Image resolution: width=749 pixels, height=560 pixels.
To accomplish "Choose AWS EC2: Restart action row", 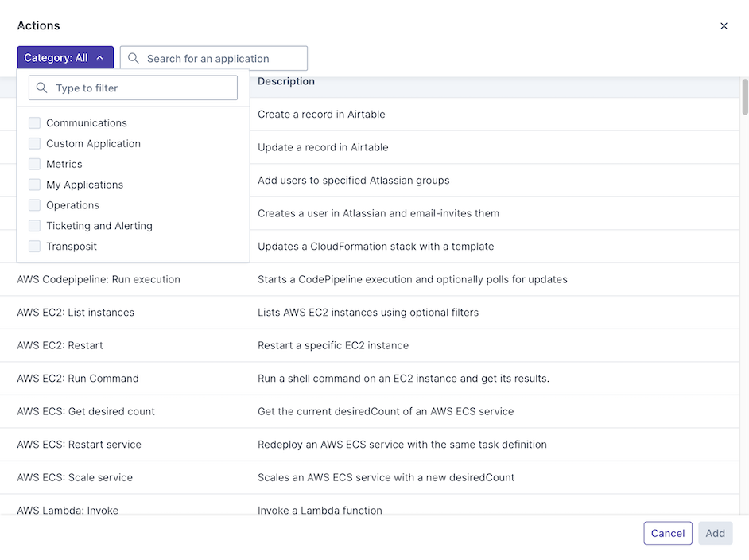I will (x=60, y=345).
